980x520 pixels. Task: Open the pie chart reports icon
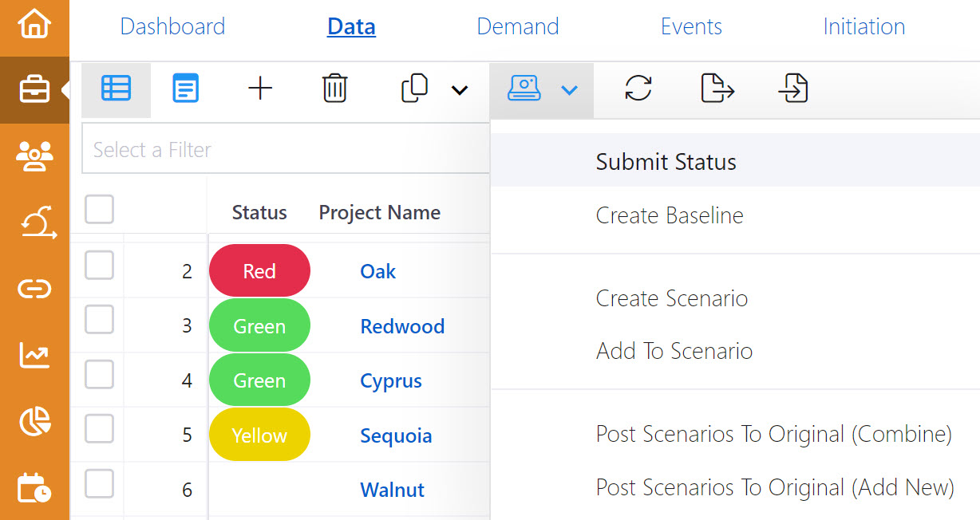pos(34,420)
